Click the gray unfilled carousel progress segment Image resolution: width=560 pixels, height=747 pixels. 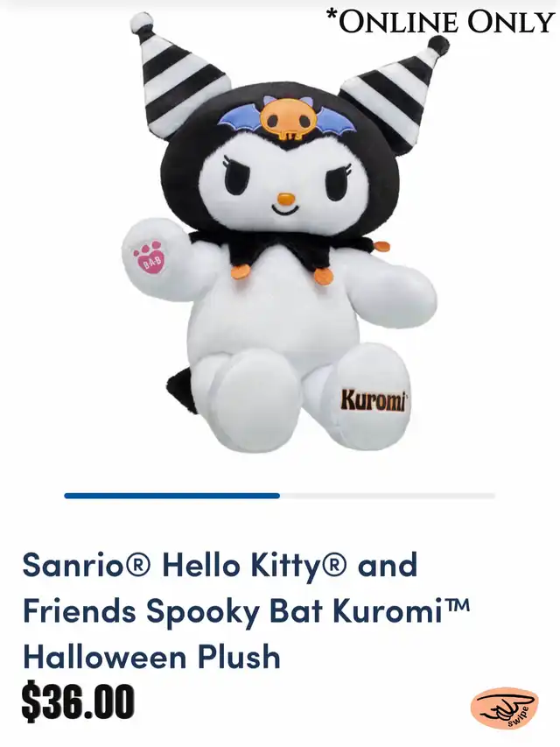[x=388, y=496]
